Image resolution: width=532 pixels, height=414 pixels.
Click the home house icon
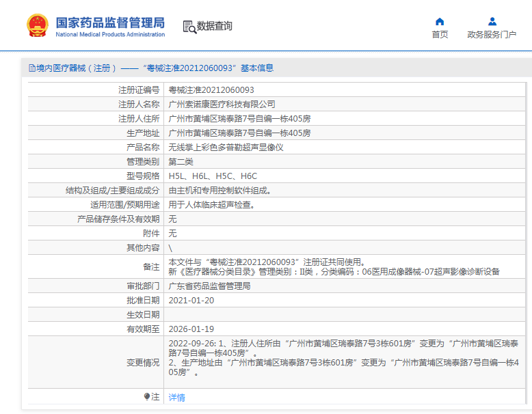(440, 21)
